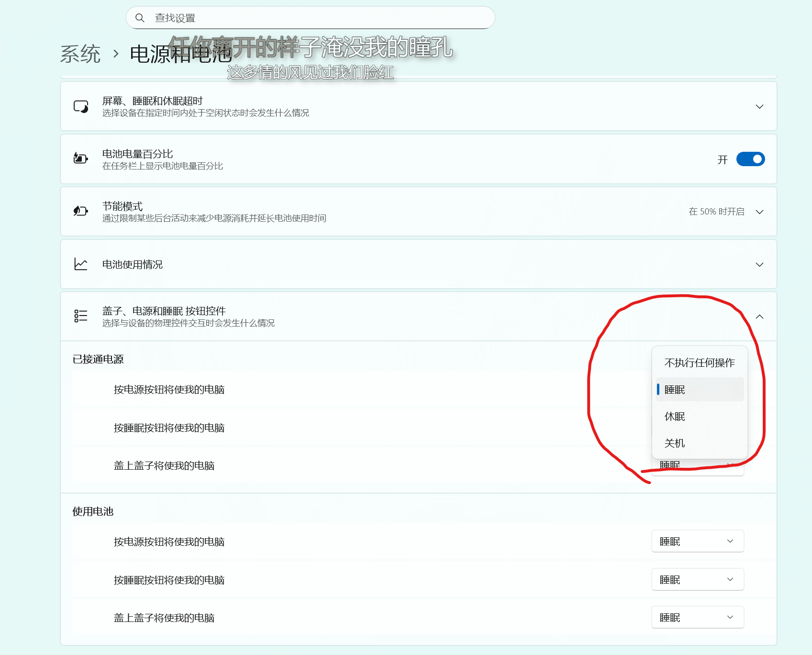The image size is (812, 655).
Task: Open the 盖上盖子 dropdown under 使用电池
Action: tap(697, 617)
